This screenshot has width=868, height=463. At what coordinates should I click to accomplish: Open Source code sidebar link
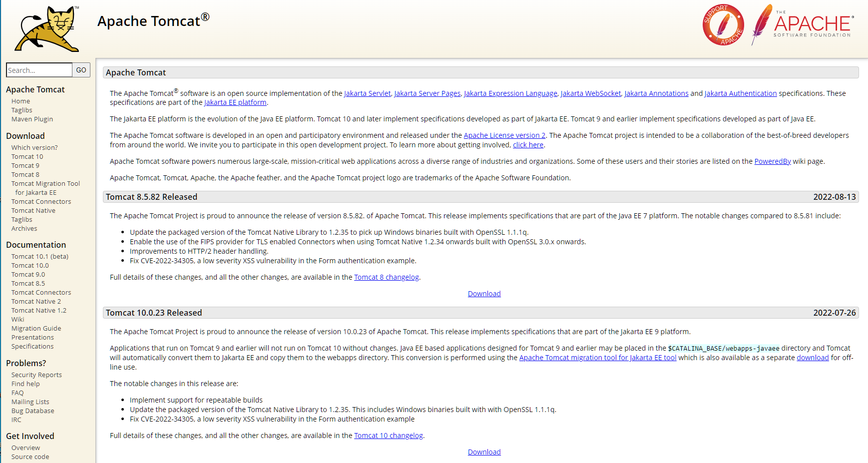pos(30,457)
